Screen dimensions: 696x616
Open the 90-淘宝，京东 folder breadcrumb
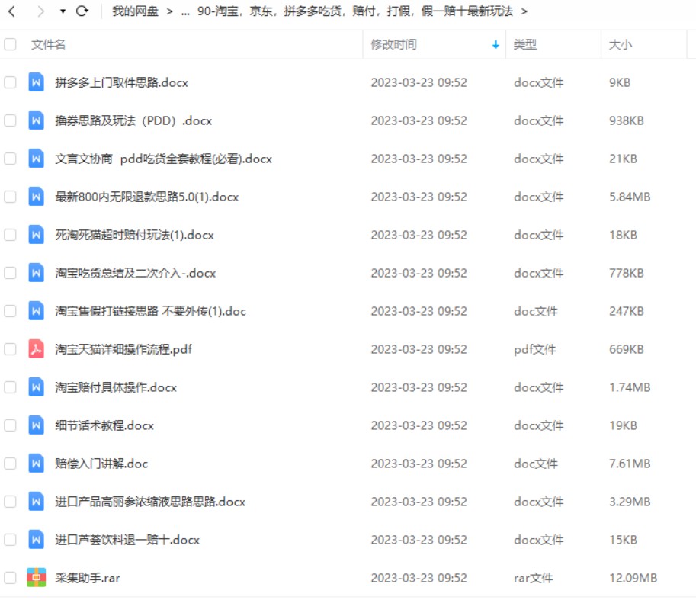(x=355, y=11)
